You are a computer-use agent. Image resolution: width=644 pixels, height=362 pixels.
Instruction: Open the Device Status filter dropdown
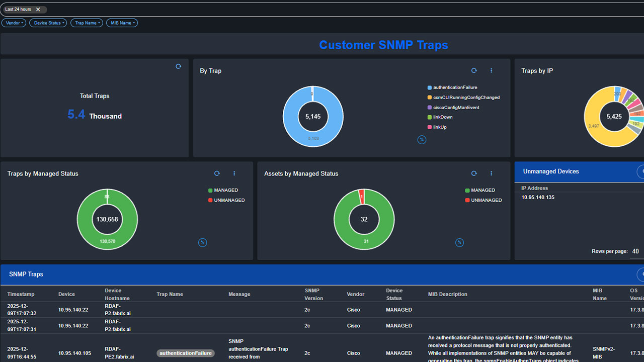point(48,23)
